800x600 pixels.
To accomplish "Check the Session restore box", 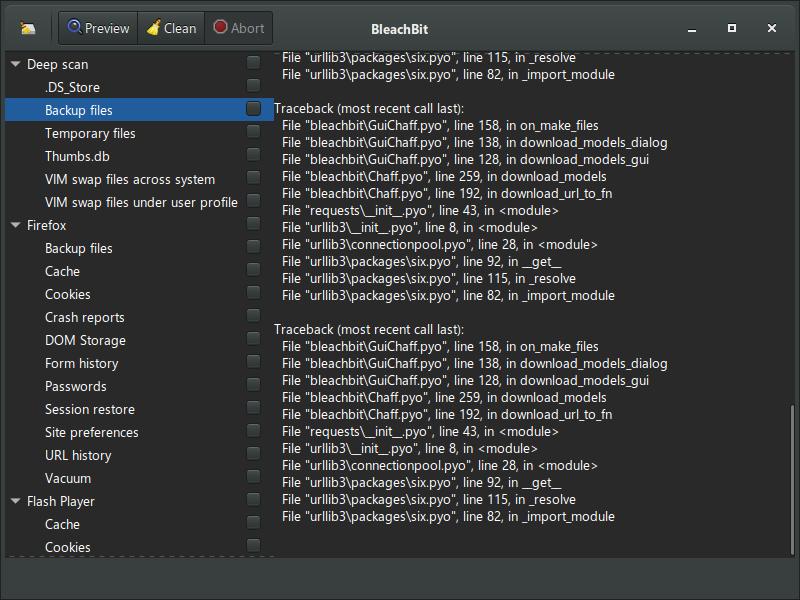I will pos(254,407).
